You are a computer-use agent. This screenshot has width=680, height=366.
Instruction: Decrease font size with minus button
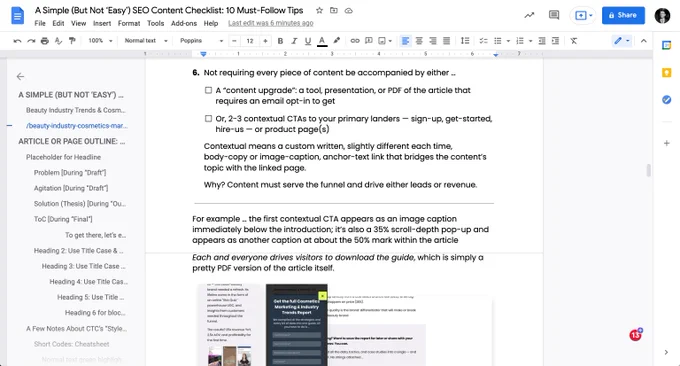pos(234,41)
